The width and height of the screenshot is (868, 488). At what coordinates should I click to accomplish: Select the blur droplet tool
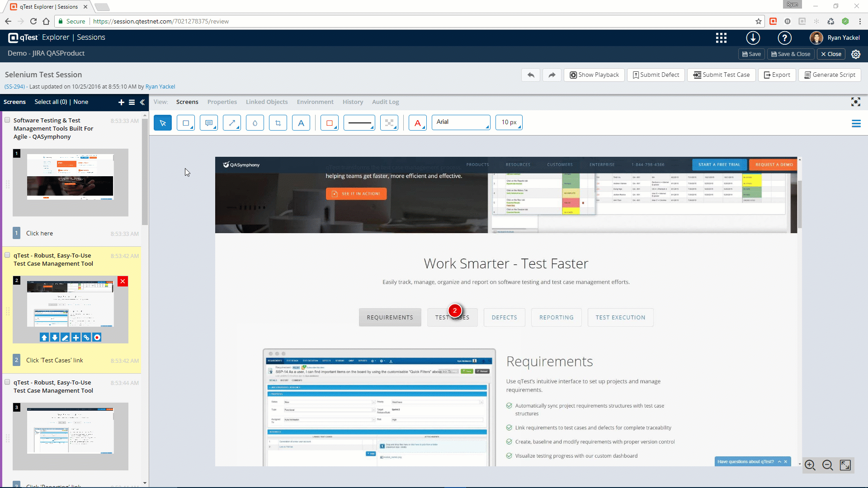[x=255, y=122]
